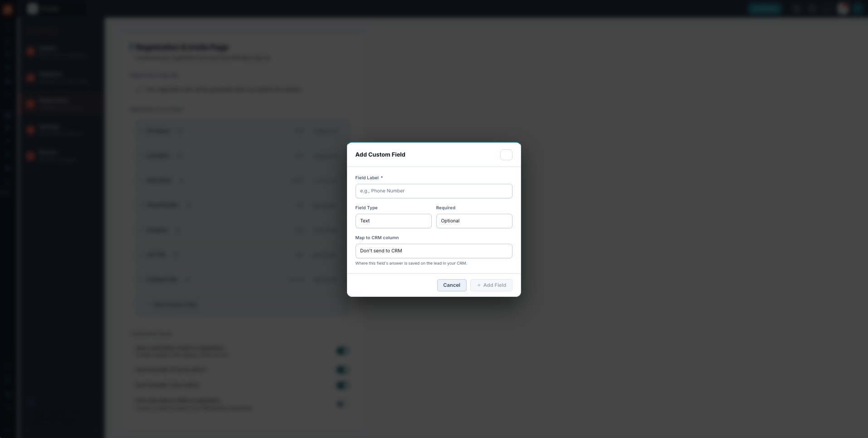
Task: Click into the Field Label input box
Action: click(434, 191)
